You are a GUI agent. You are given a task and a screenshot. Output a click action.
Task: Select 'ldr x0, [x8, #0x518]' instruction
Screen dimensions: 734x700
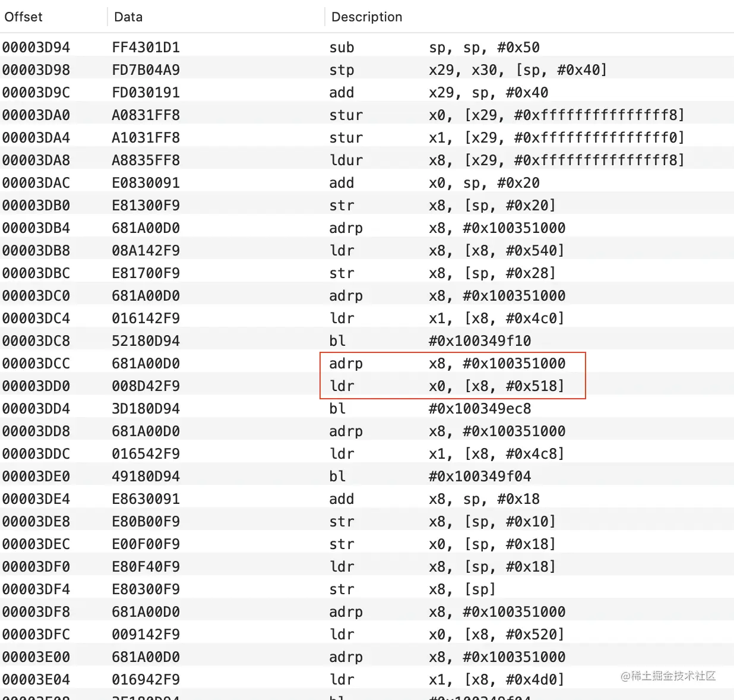(447, 386)
